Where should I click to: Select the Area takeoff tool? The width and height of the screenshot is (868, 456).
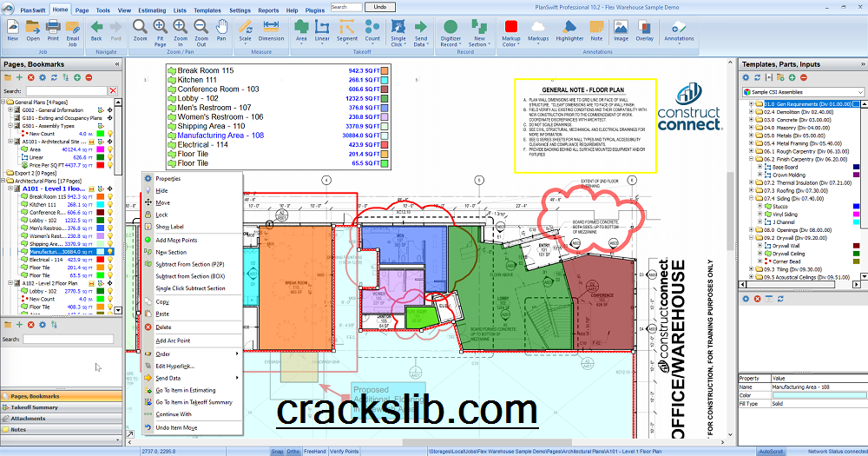click(301, 26)
